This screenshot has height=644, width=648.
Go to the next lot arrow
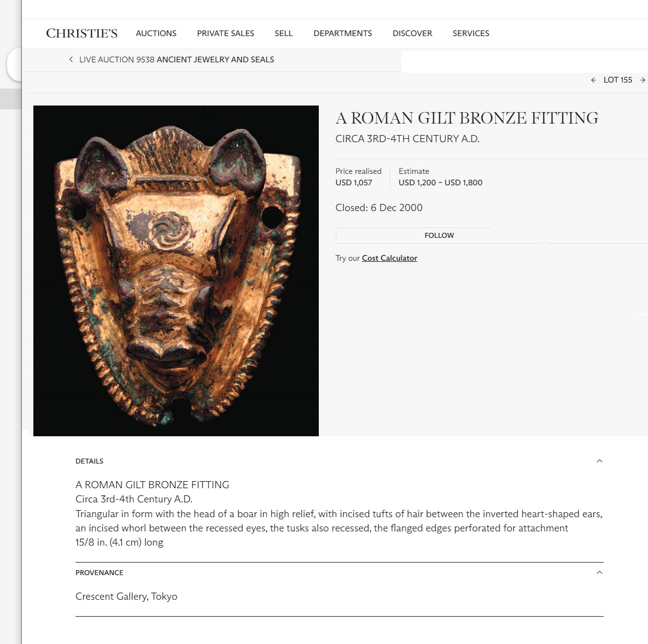(643, 80)
